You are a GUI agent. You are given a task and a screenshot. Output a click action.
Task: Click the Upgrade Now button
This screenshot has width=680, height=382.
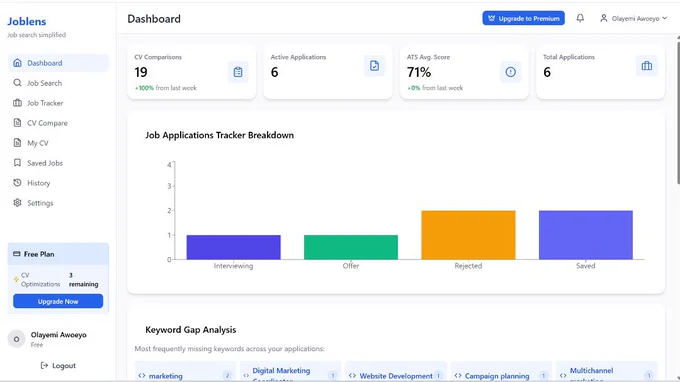coord(58,301)
